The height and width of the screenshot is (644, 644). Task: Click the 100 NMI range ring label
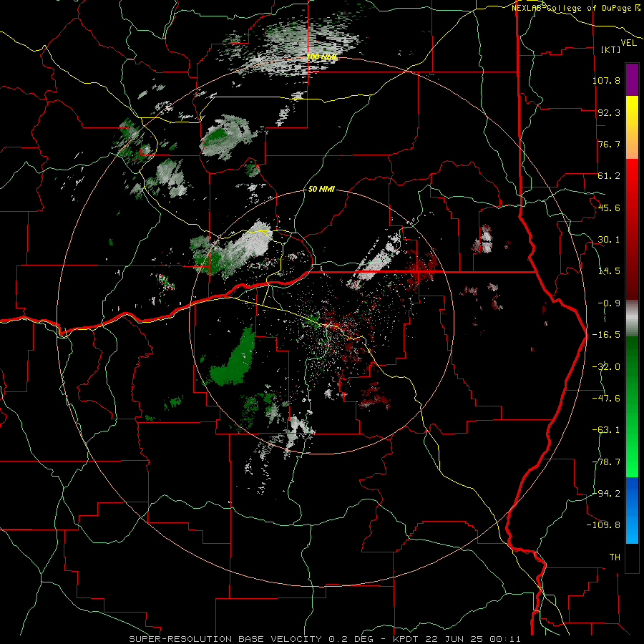(322, 57)
